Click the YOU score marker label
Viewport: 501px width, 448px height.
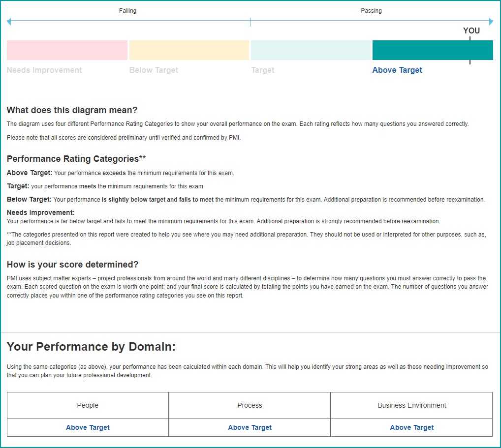point(471,31)
